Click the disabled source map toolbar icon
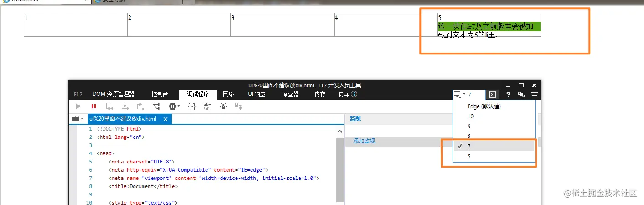 tap(238, 106)
